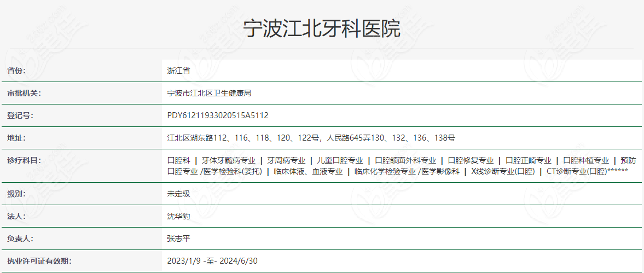Image resolution: width=644 pixels, height=273 pixels.
Task: Click the address starting 江北区湖东路112
Action: pos(311,138)
